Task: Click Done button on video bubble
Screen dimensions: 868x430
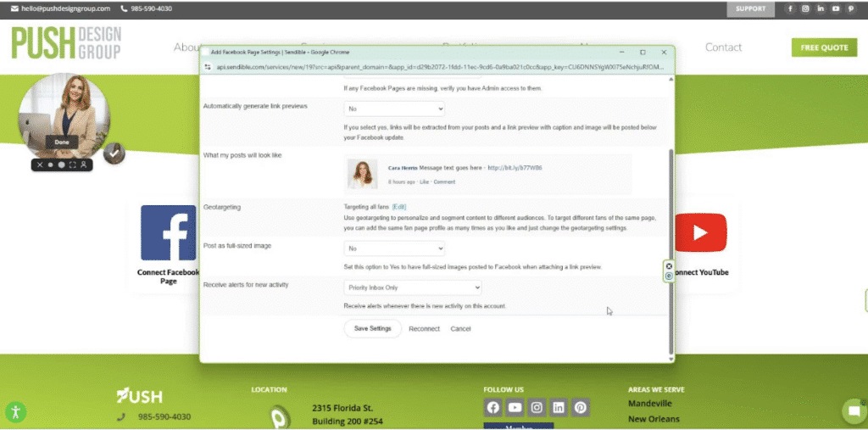Action: click(62, 142)
